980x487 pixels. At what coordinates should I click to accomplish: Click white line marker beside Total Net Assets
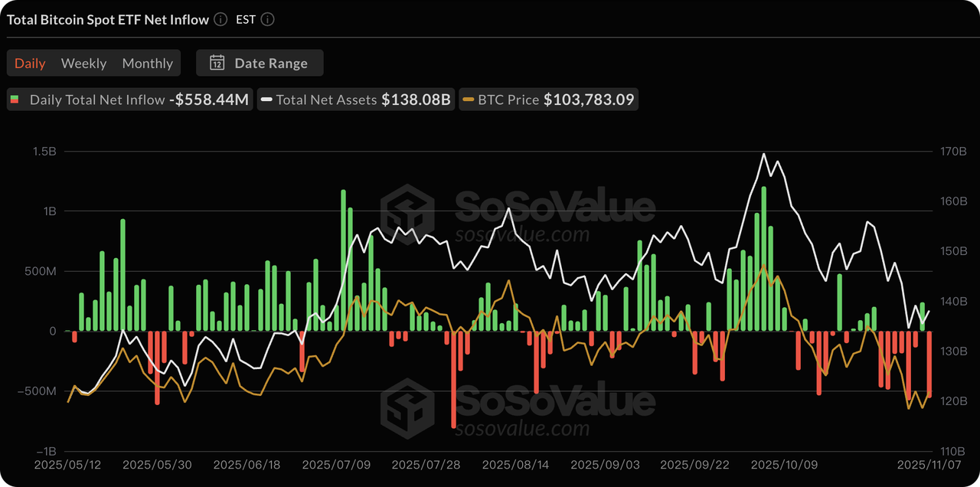(x=266, y=100)
